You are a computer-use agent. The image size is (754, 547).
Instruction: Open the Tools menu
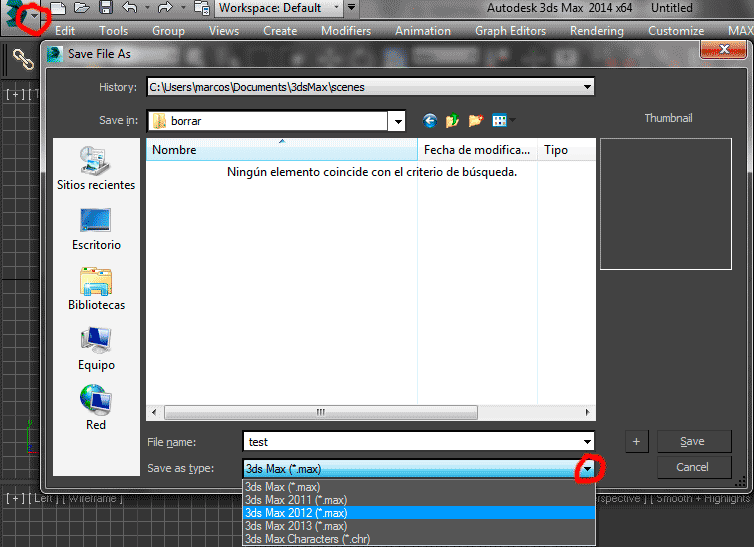tap(113, 31)
